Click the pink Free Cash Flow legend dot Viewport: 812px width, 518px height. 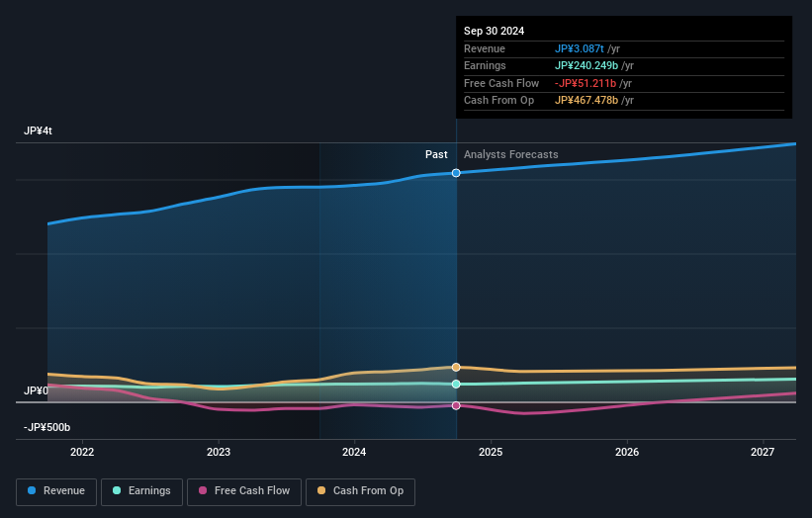[203, 490]
